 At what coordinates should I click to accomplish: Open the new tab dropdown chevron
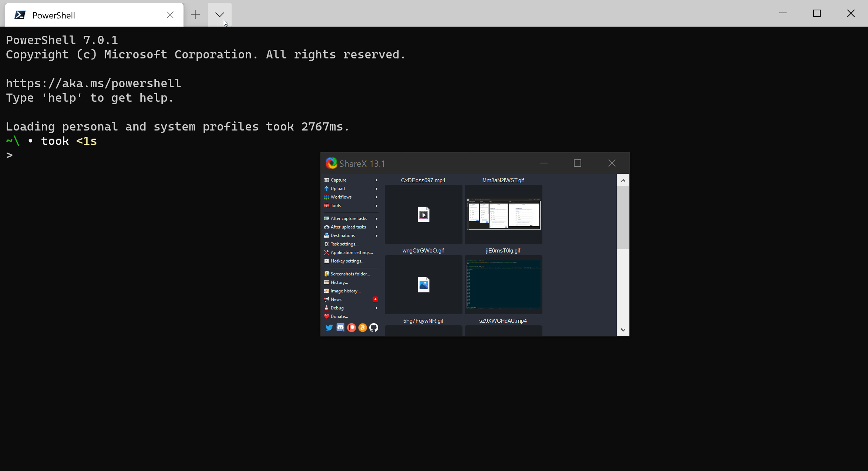[219, 15]
